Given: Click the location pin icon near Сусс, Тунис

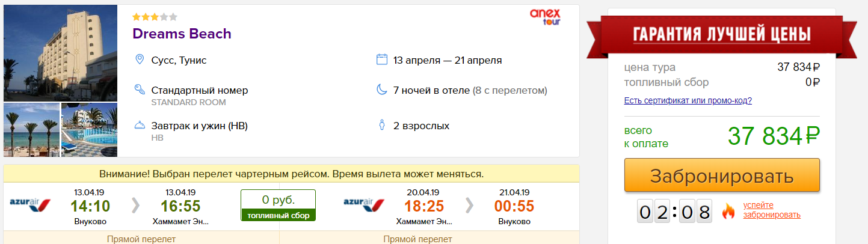Looking at the screenshot, I should click(x=140, y=60).
